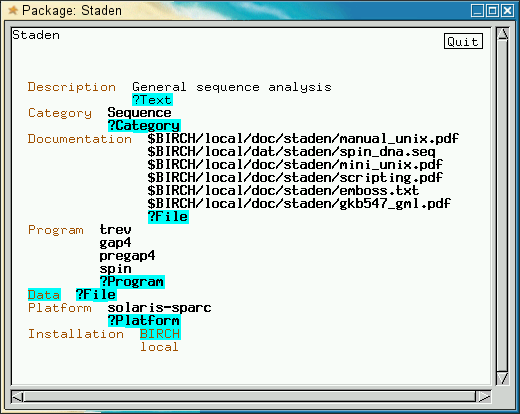520x414 pixels.
Task: Minimize the Package: Staden window
Action: click(x=477, y=11)
